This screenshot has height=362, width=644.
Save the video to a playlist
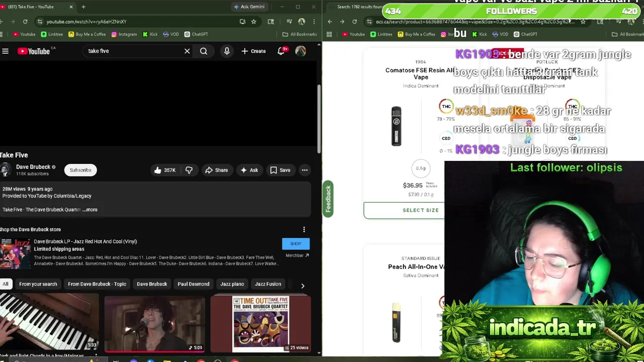[x=280, y=170]
